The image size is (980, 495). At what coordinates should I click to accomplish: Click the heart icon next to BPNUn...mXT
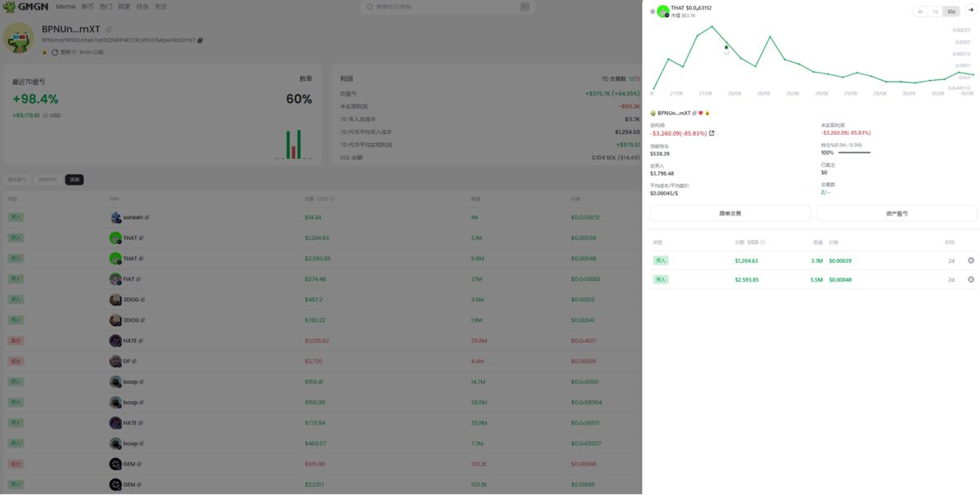coord(701,114)
